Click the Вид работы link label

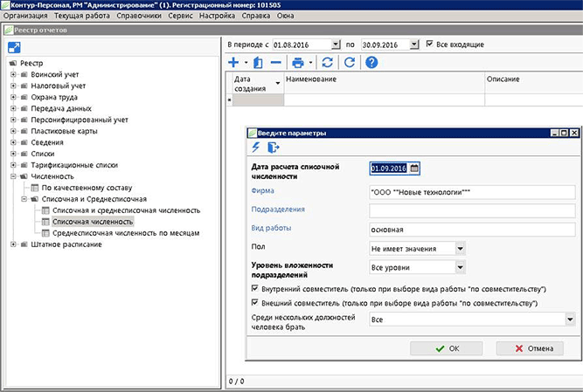coord(272,228)
